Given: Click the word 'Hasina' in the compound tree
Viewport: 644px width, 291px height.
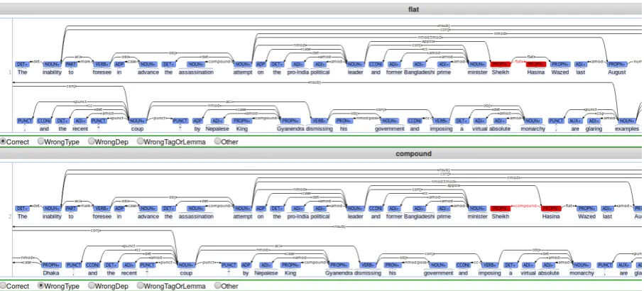Looking at the screenshot, I should click(x=551, y=216).
